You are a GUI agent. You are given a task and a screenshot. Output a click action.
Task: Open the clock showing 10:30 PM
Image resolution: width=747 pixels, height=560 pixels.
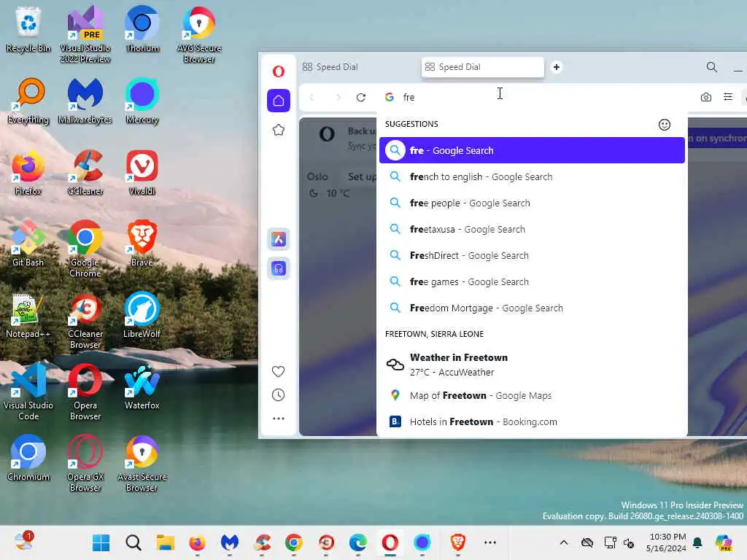667,542
